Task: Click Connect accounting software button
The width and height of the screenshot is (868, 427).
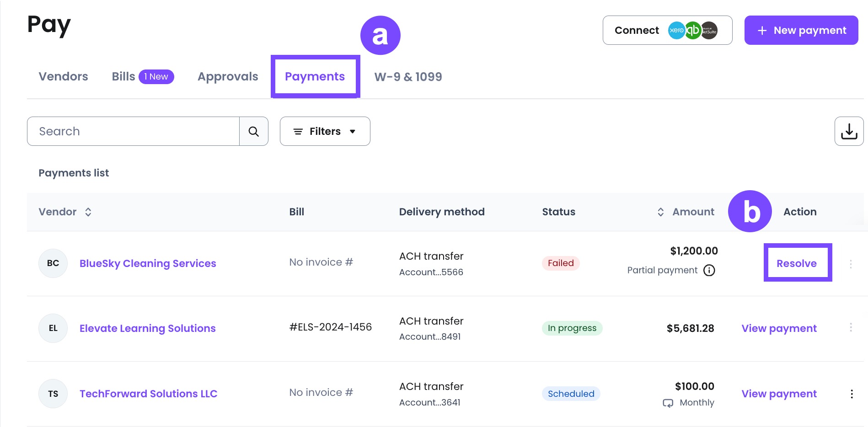Action: pyautogui.click(x=667, y=30)
